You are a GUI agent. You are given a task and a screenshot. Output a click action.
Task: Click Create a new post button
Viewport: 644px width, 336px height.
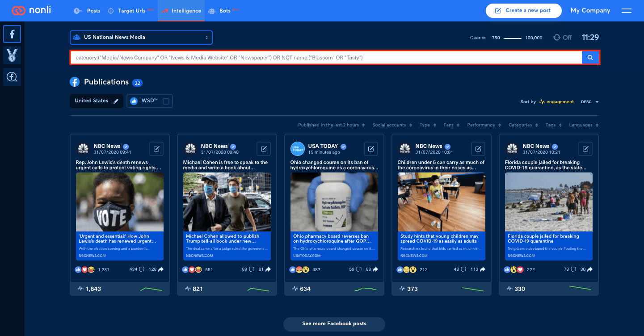point(523,11)
